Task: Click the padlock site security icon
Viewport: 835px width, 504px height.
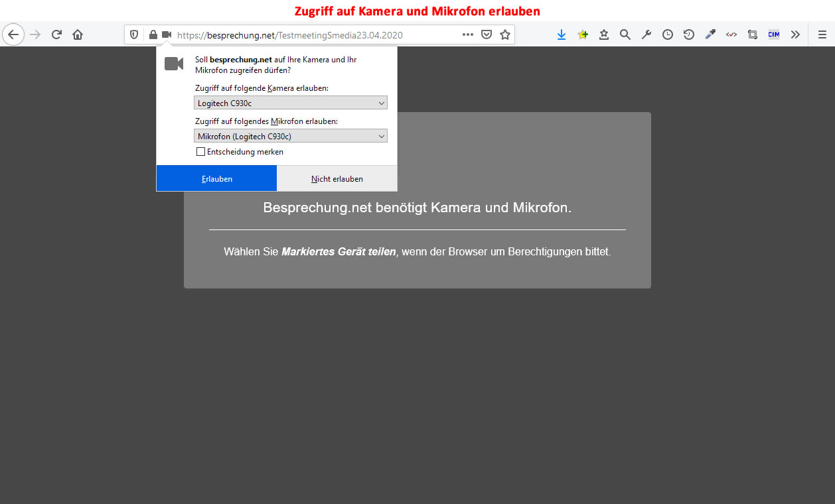Action: tap(153, 34)
